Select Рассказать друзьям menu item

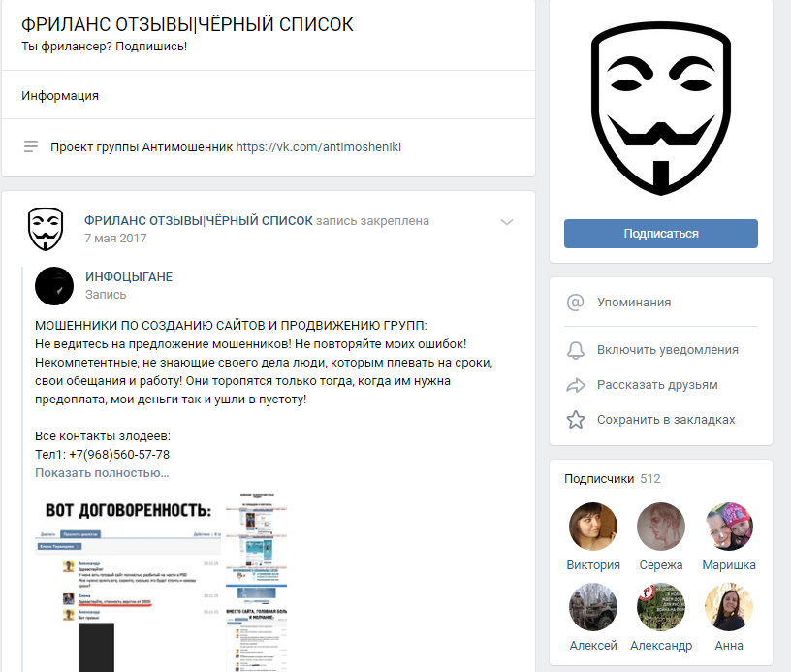(x=657, y=385)
